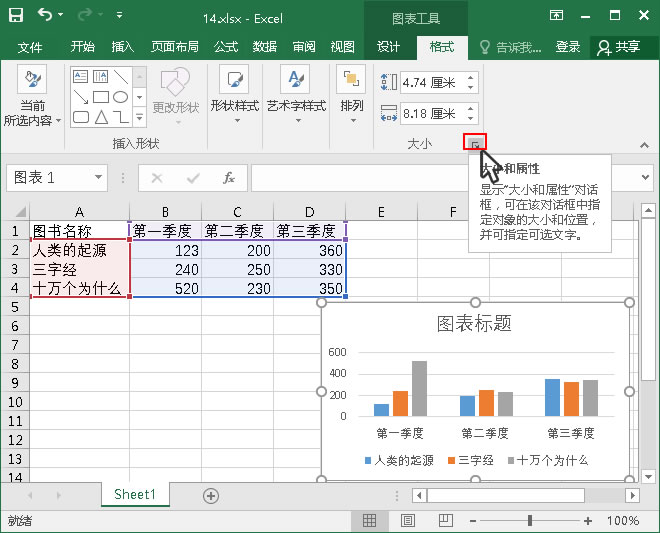
Task: Select the straight line shape
Action: (x=121, y=77)
